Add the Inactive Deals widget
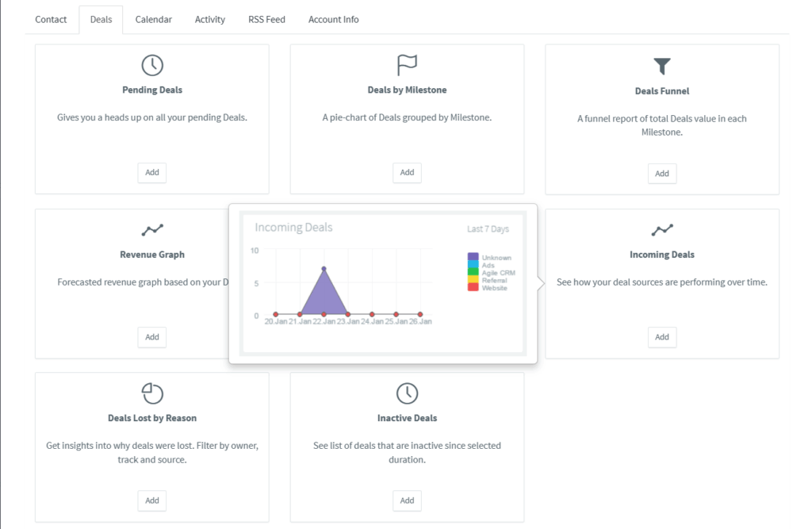The width and height of the screenshot is (812, 529). (407, 500)
